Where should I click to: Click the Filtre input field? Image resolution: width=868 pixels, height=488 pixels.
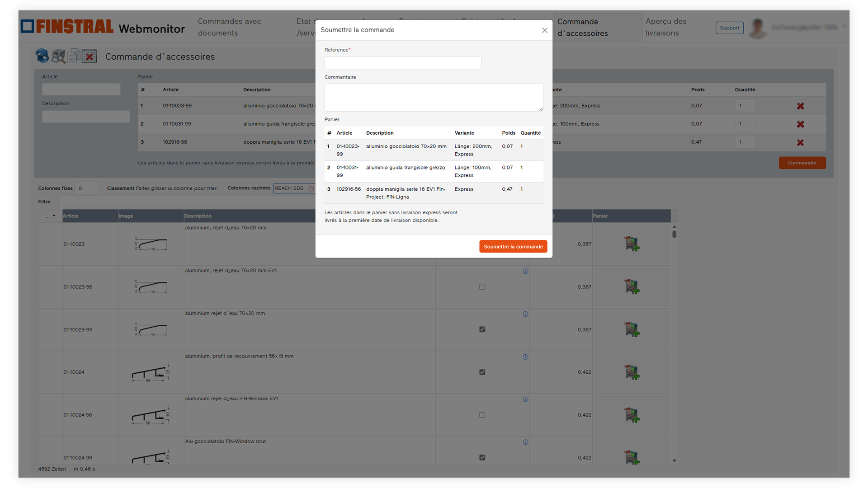(186, 202)
